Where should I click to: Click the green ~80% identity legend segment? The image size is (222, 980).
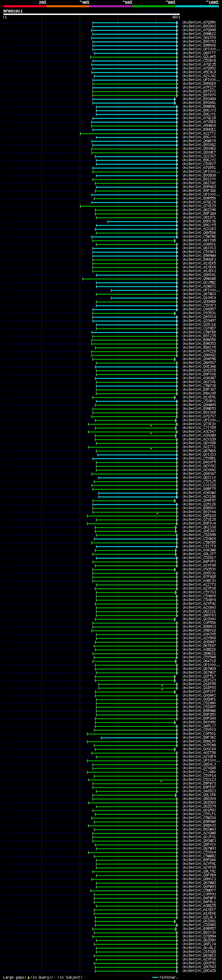coord(154,6)
